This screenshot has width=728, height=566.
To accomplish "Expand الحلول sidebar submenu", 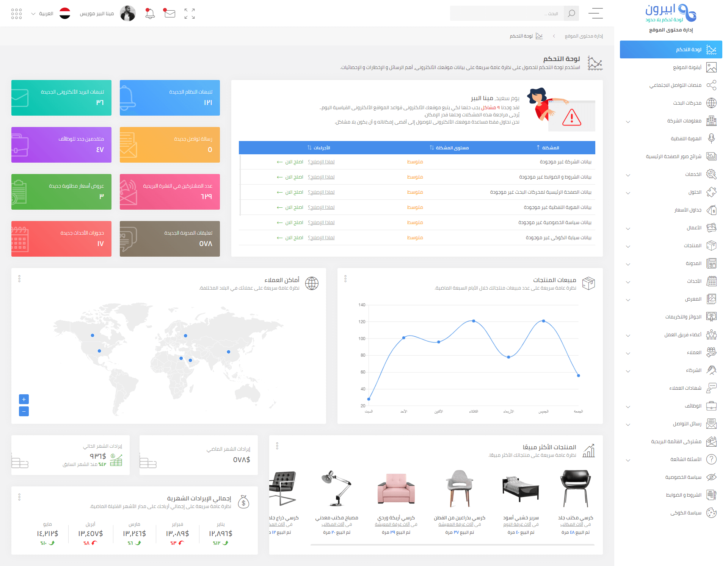I will coord(628,193).
